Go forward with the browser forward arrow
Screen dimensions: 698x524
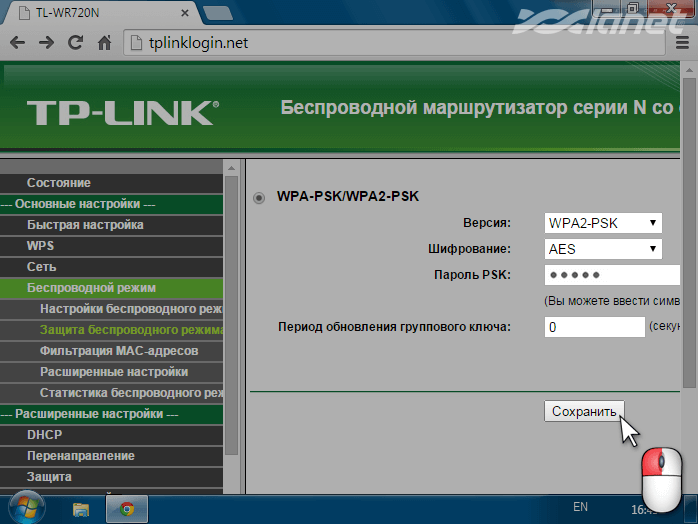pos(46,43)
